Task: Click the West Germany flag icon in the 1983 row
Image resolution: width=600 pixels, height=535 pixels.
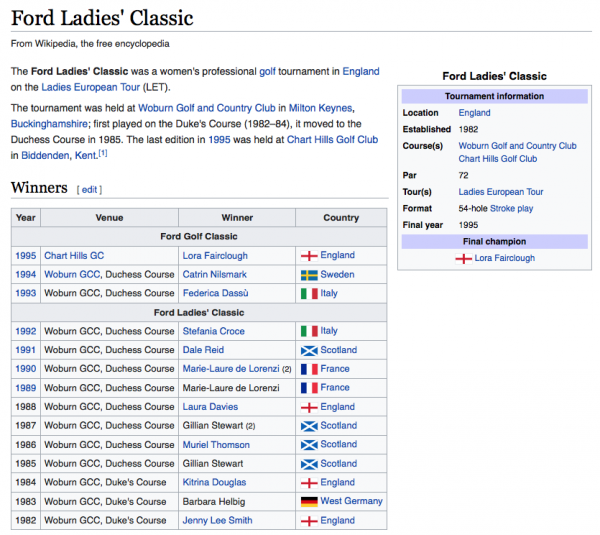Action: click(x=309, y=502)
